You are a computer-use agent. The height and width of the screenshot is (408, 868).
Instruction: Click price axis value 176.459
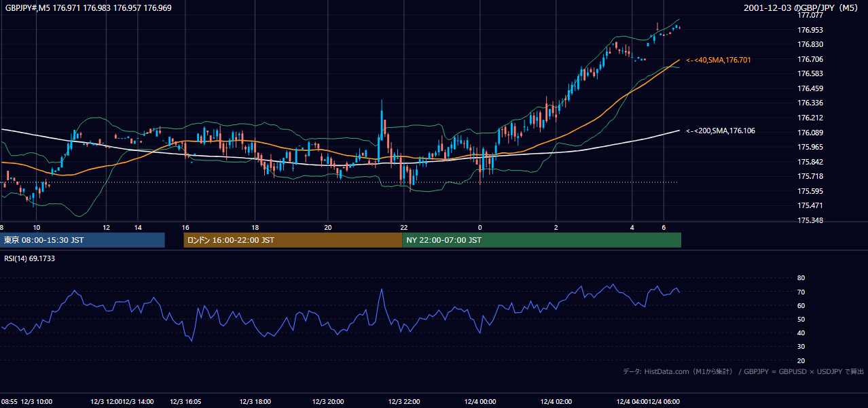click(x=810, y=89)
